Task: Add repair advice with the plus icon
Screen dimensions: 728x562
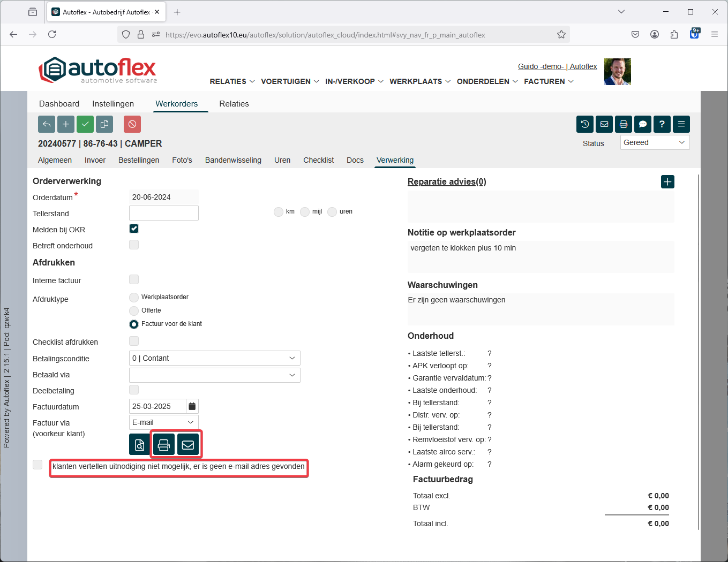Action: [x=667, y=182]
